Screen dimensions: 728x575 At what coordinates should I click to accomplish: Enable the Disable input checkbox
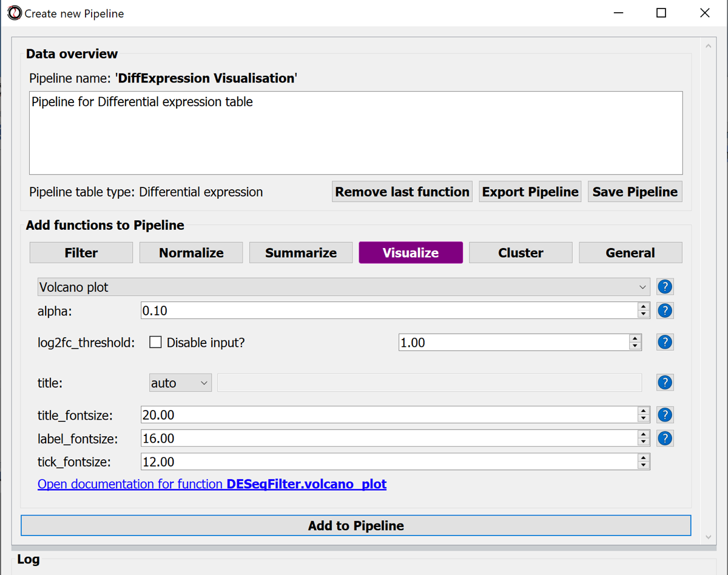156,342
